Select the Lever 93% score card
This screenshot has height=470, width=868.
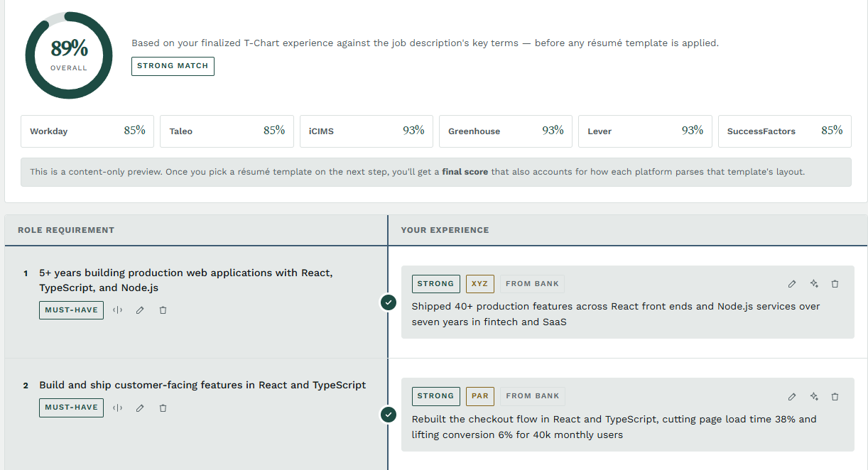pyautogui.click(x=645, y=131)
